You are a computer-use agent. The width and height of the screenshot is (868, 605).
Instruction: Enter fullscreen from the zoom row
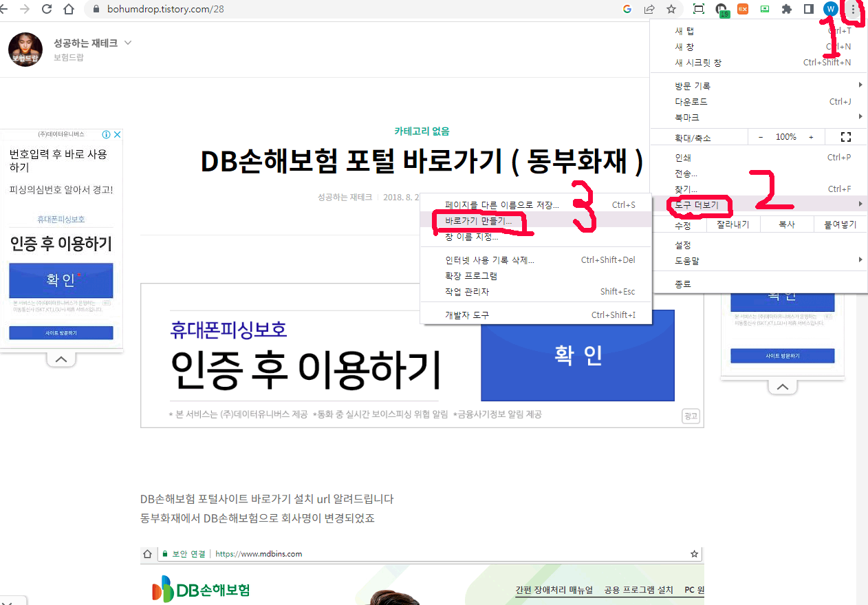point(846,137)
